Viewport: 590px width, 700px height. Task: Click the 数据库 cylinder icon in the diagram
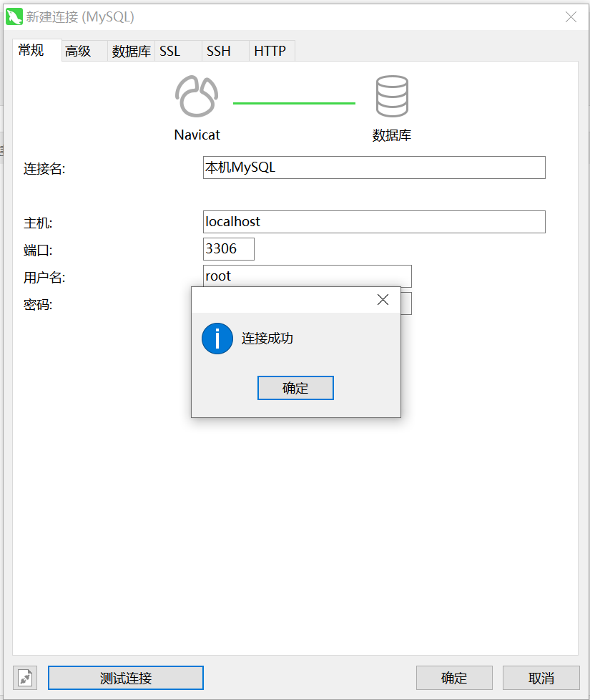click(x=392, y=94)
